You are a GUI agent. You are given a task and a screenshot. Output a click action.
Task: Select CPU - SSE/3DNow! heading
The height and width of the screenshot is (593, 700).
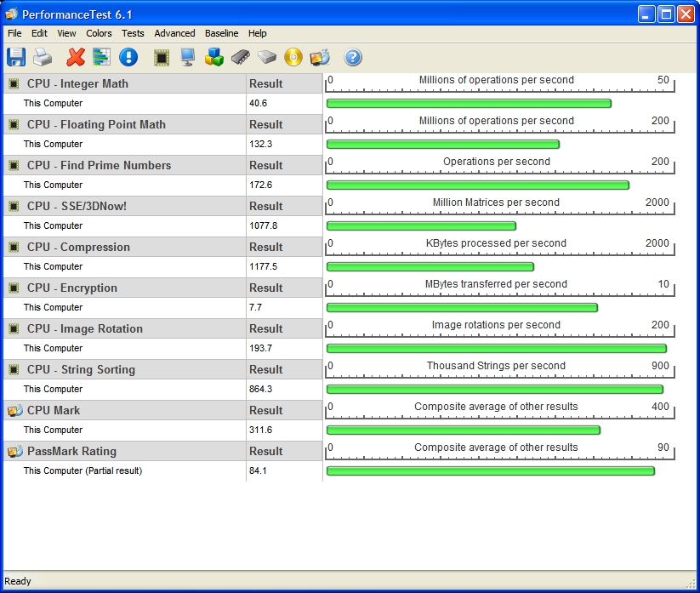[x=77, y=206]
